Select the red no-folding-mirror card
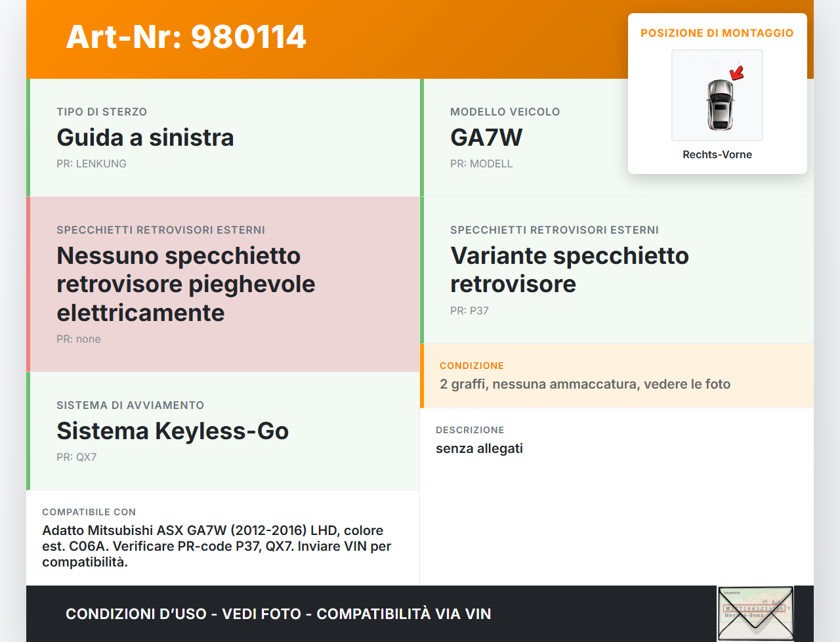 pyautogui.click(x=223, y=284)
